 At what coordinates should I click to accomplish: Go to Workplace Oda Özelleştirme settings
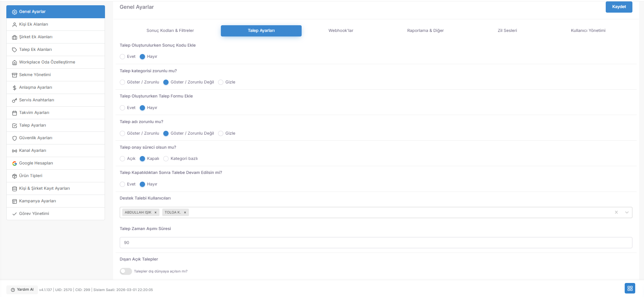coord(55,62)
